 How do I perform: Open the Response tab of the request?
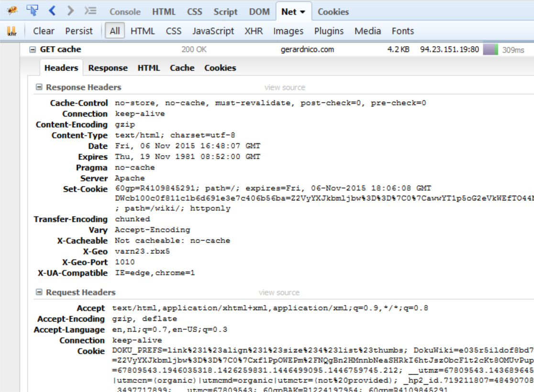click(107, 68)
